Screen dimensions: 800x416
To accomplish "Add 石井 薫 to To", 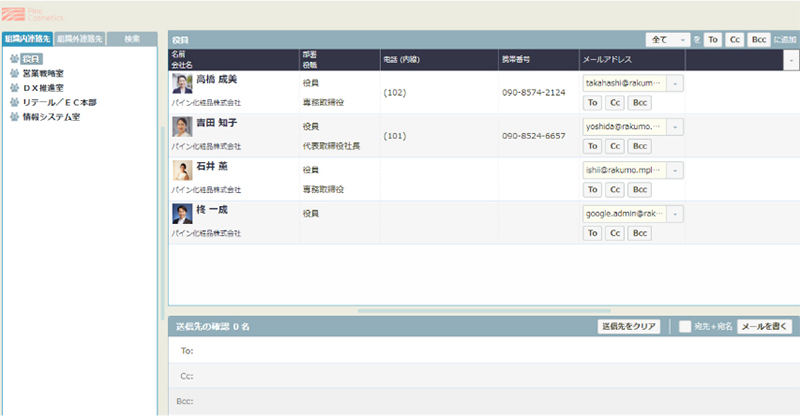I will [x=592, y=189].
